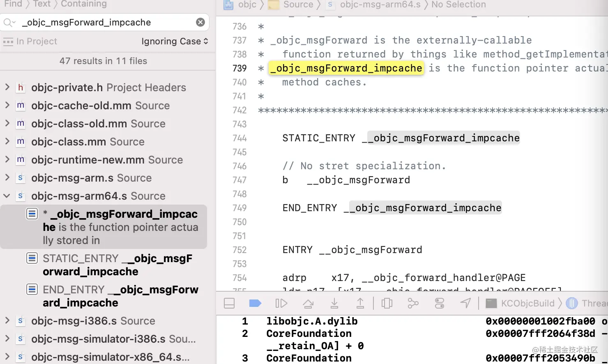Expand objc-msg-simulator-i386.s search results

(x=7, y=339)
